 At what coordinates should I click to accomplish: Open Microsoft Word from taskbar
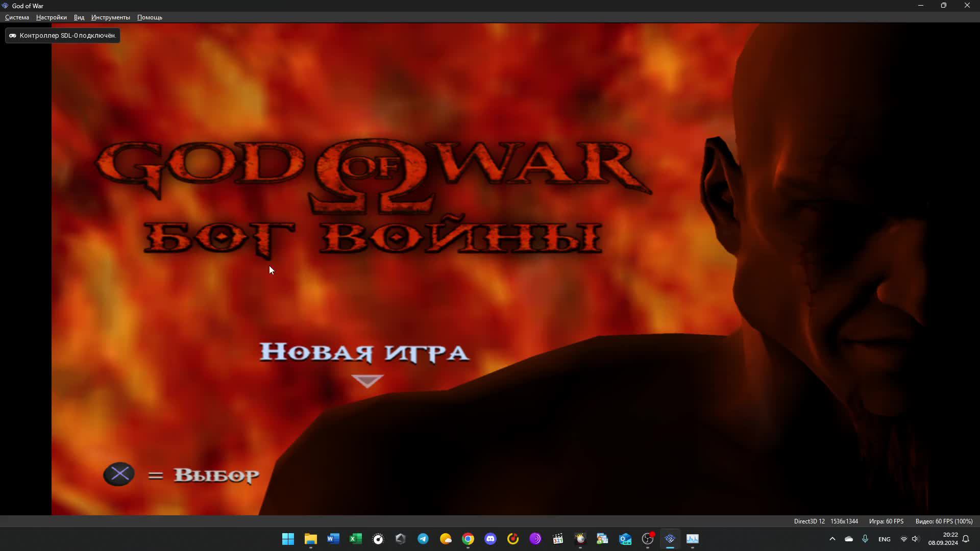coord(333,539)
